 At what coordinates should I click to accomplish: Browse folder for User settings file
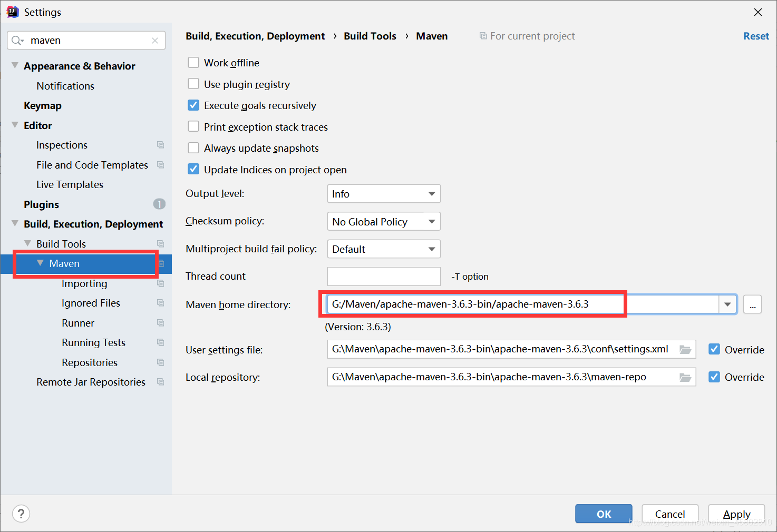point(685,349)
